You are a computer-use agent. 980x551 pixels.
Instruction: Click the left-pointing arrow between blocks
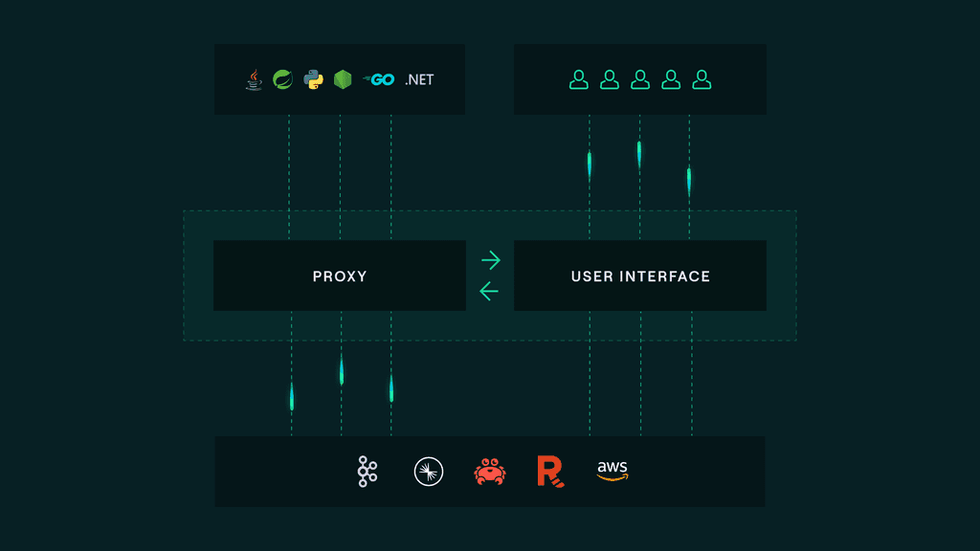490,290
